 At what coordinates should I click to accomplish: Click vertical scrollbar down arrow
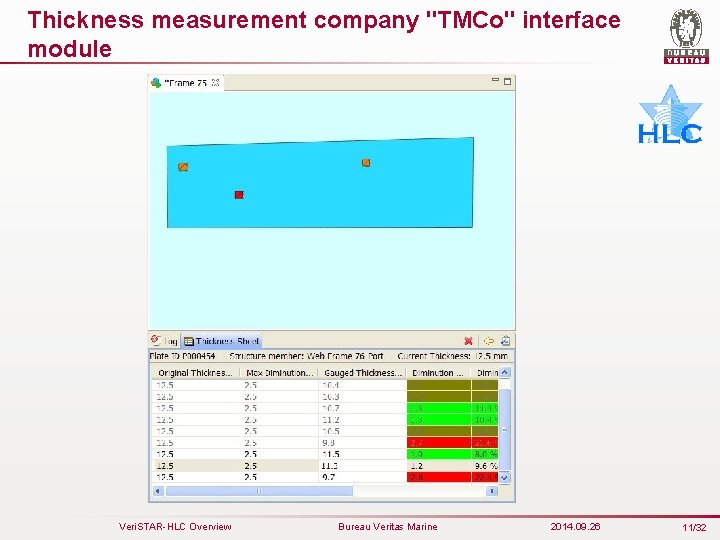(505, 478)
